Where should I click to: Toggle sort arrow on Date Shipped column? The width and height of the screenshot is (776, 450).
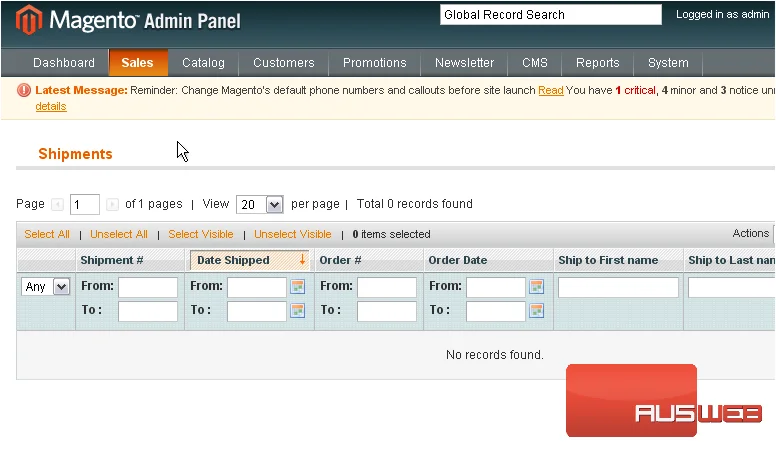click(302, 259)
